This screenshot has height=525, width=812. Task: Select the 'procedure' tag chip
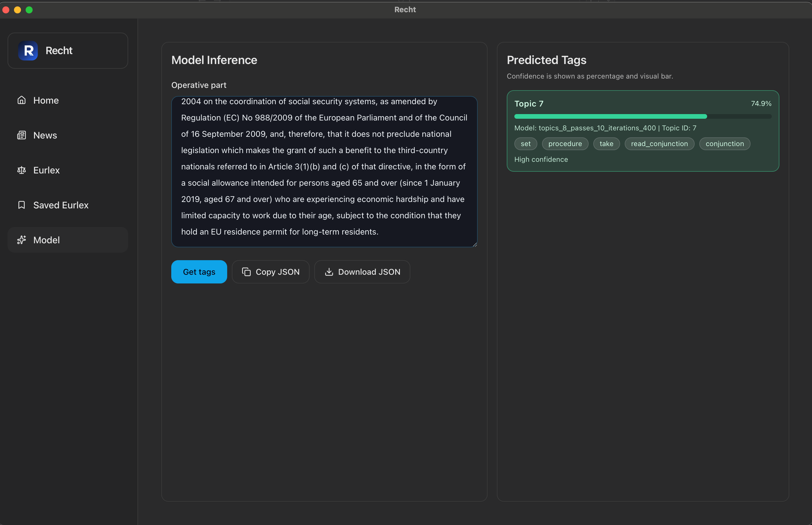(565, 143)
